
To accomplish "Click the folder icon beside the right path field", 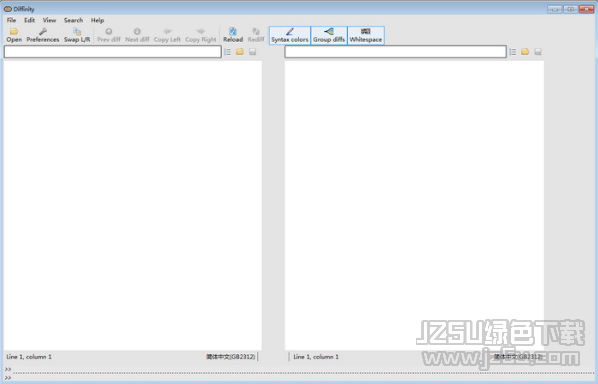I will pos(525,51).
